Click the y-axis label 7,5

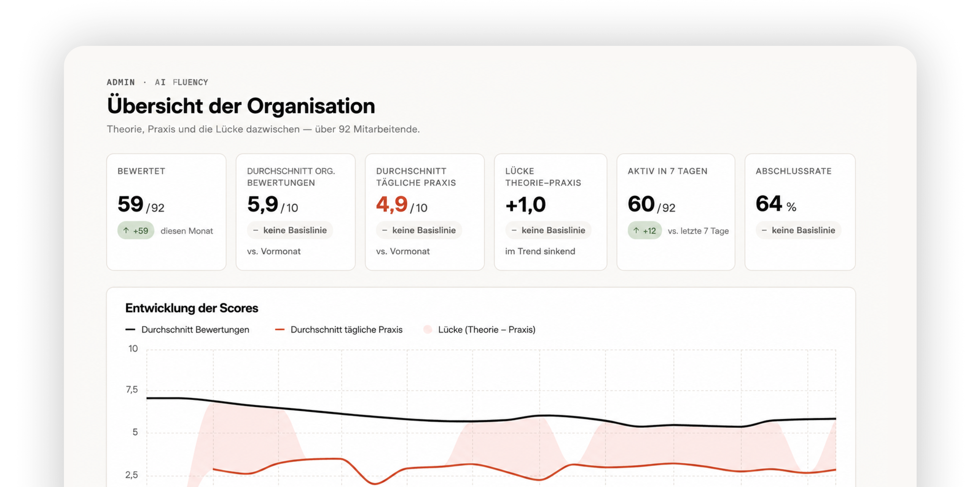click(x=132, y=390)
